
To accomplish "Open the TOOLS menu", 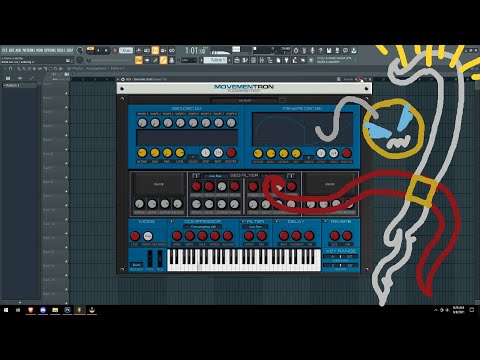I will tap(60, 50).
